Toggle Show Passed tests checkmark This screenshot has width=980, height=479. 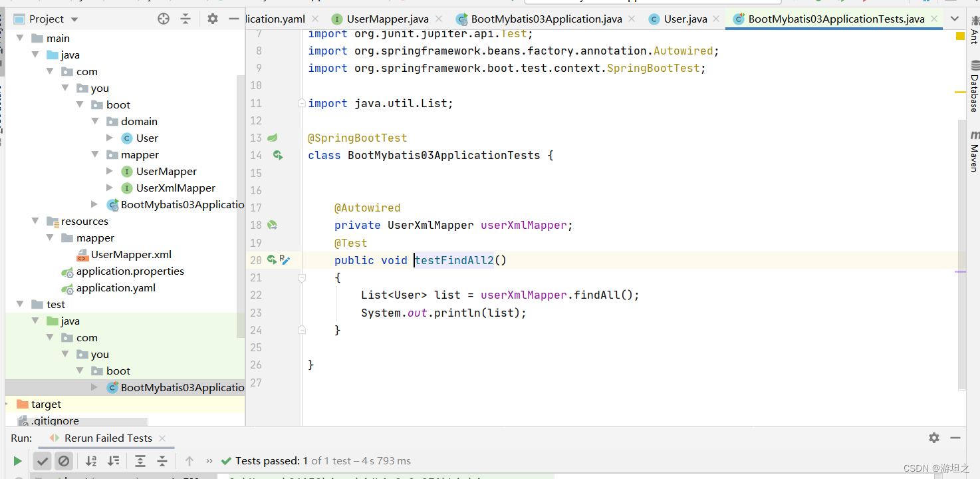tap(43, 461)
